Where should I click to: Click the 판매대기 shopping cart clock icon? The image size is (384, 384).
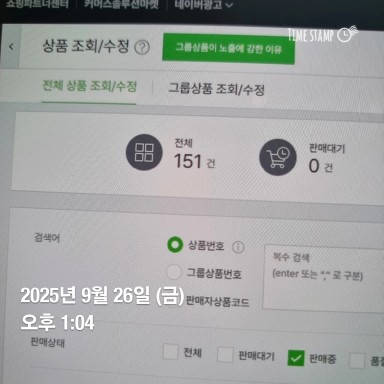coord(278,157)
